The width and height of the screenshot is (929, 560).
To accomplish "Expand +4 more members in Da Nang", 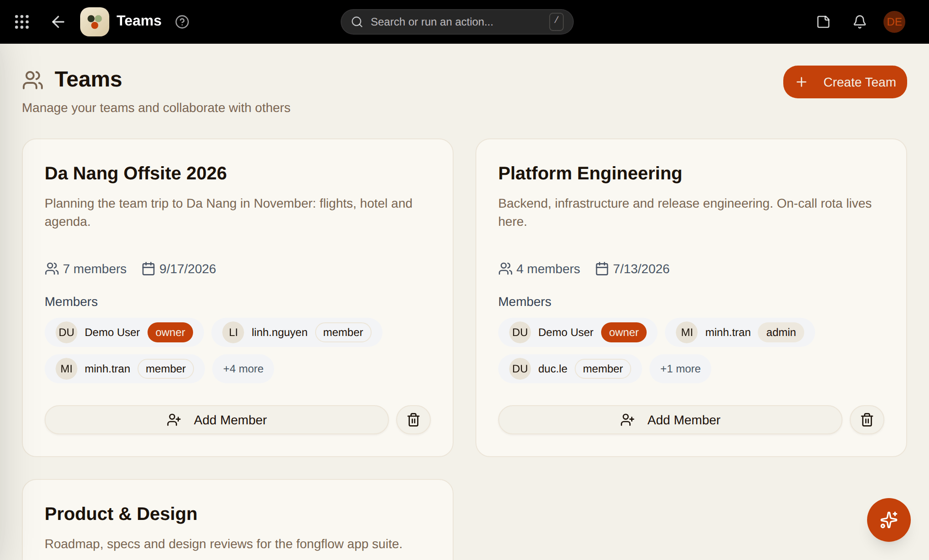I will pyautogui.click(x=243, y=369).
